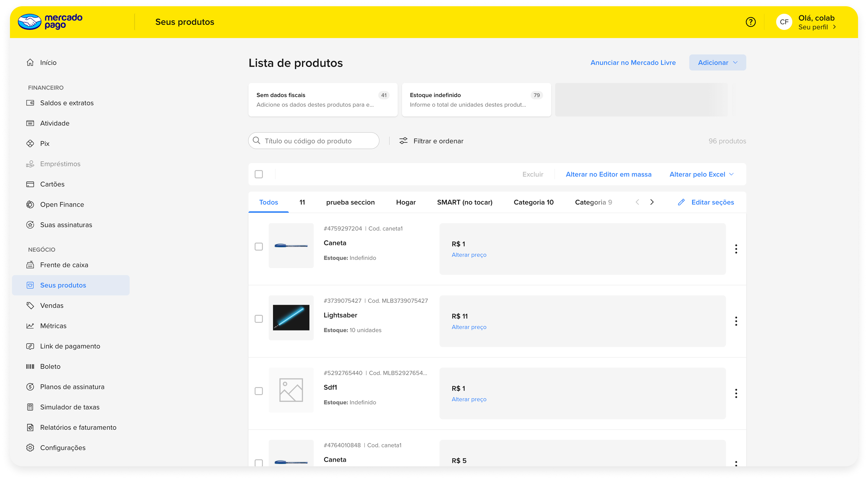
Task: Open the help question mark icon
Action: [750, 22]
